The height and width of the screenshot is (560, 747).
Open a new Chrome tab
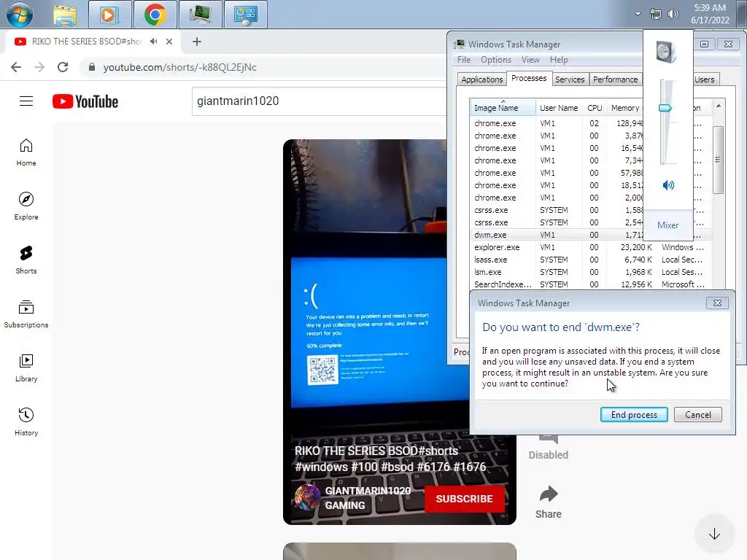[x=197, y=42]
